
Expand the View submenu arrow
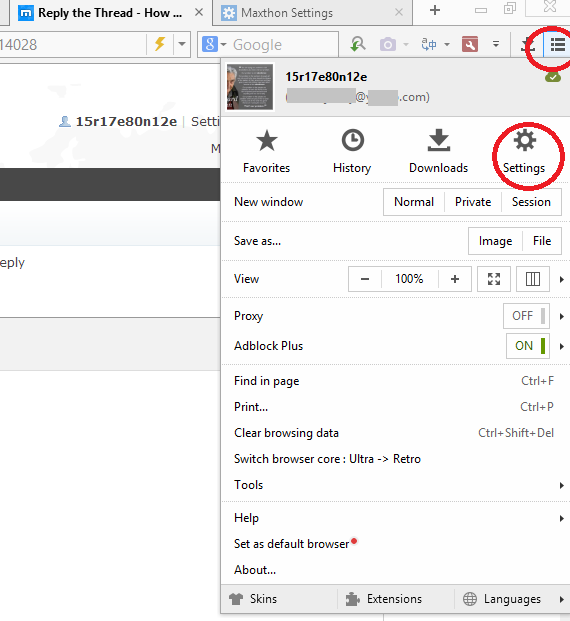pos(562,280)
